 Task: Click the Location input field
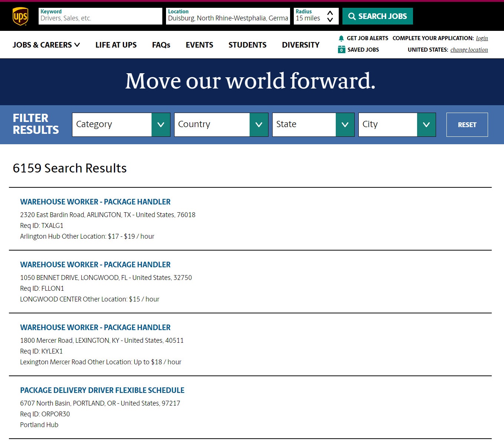(228, 18)
